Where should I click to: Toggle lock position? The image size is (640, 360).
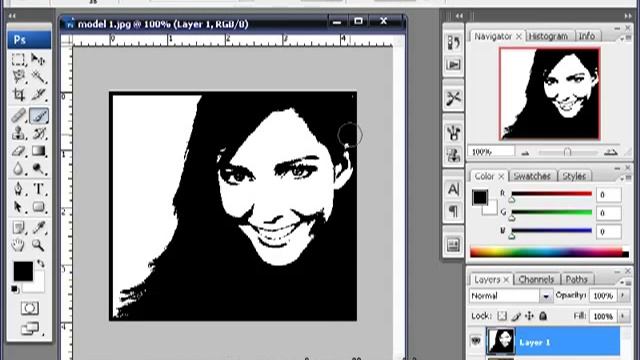529,316
